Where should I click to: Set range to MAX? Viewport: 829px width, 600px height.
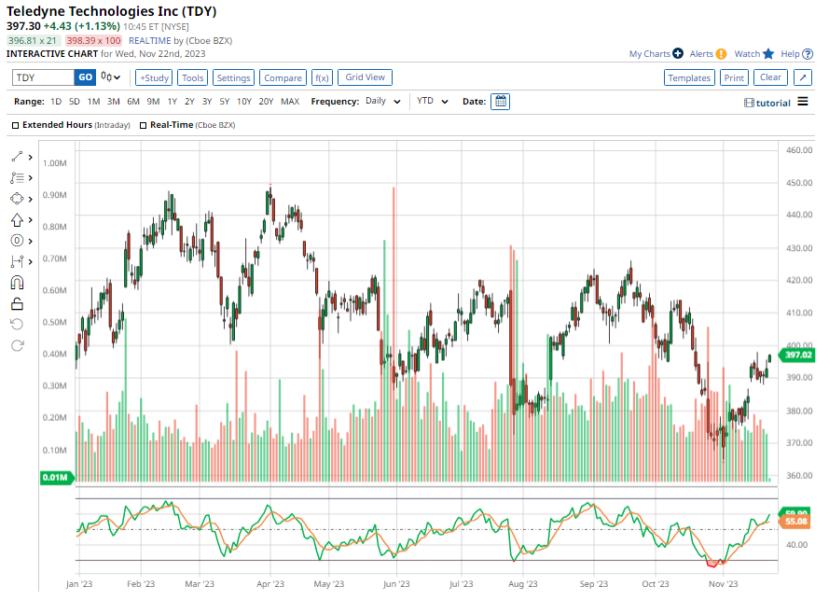(290, 101)
